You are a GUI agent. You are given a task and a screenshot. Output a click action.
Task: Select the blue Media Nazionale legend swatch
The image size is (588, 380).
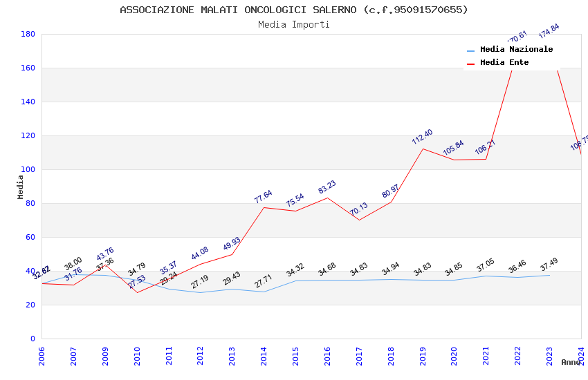coord(470,50)
